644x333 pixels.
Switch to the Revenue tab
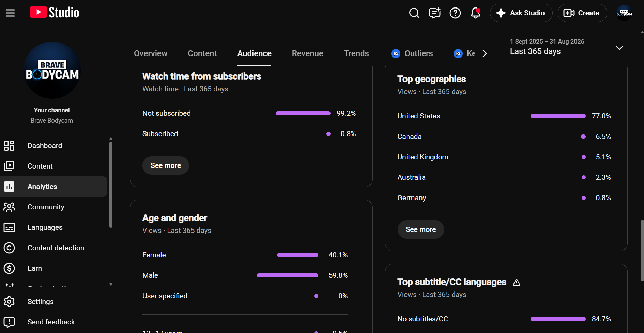point(307,53)
